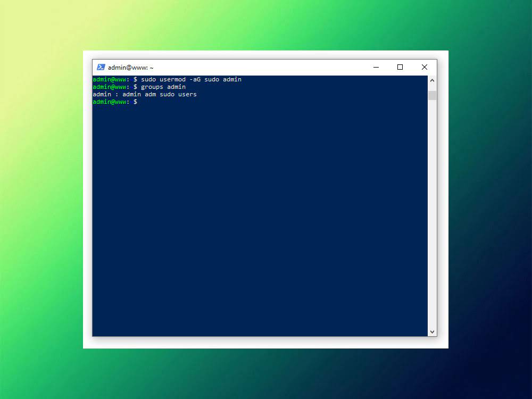The width and height of the screenshot is (532, 399).
Task: Click the scrollbar down arrow
Action: pos(432,331)
